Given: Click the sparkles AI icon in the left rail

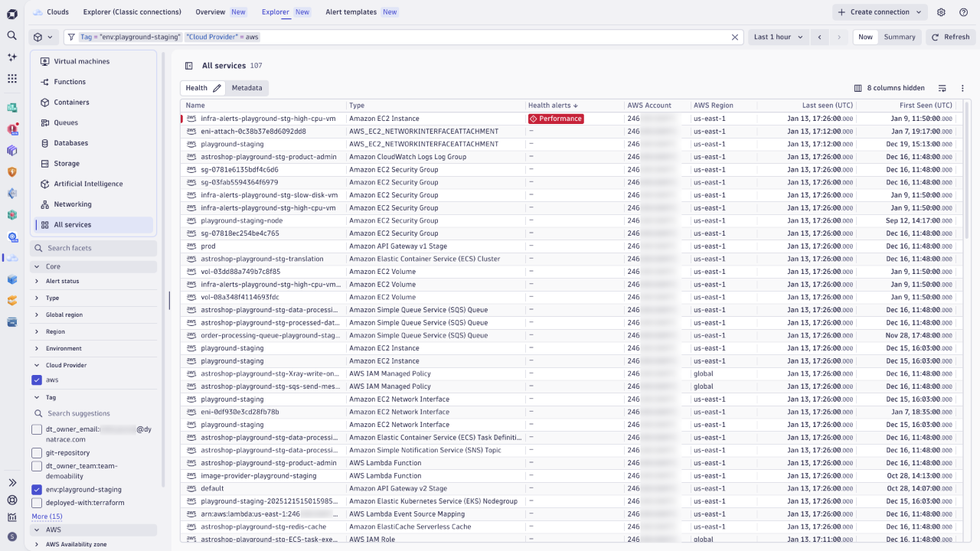Looking at the screenshot, I should coord(11,57).
